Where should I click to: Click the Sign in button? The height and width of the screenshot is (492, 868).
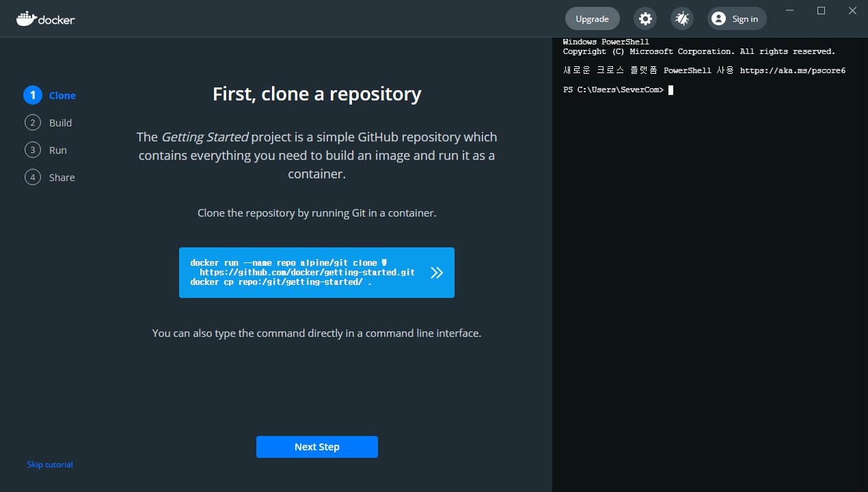coord(737,18)
